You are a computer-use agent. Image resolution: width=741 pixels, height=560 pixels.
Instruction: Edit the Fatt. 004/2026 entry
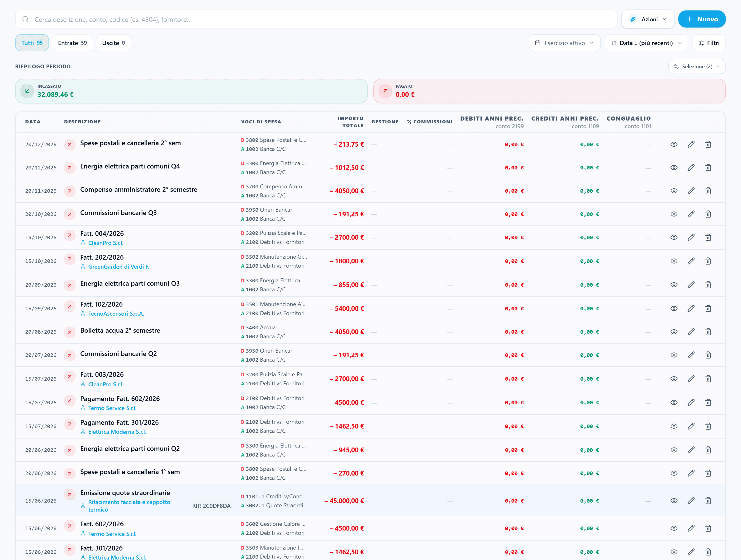[x=691, y=237]
